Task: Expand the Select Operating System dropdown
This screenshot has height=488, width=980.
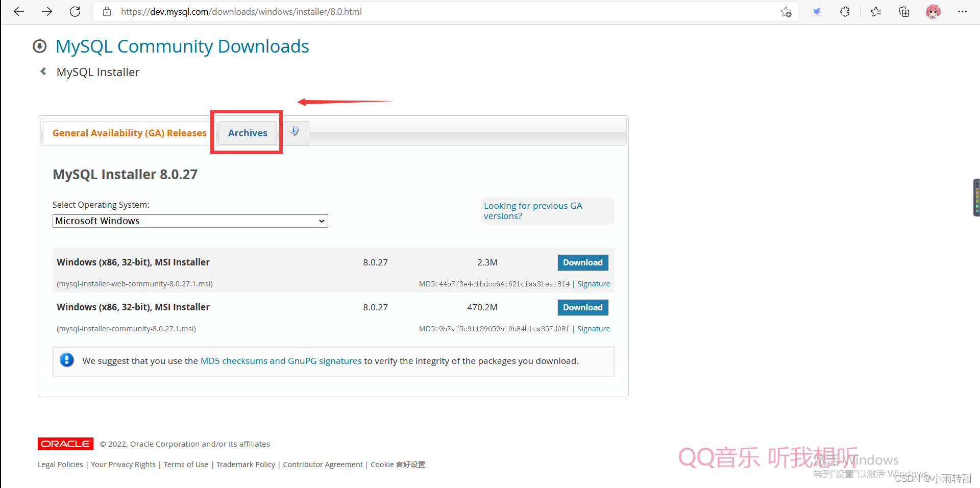Action: coord(190,221)
